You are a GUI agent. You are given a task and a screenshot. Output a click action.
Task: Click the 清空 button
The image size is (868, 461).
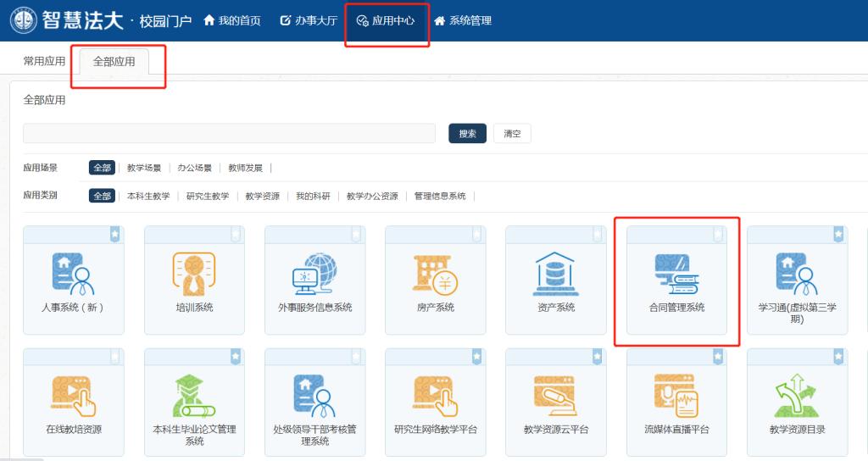512,133
